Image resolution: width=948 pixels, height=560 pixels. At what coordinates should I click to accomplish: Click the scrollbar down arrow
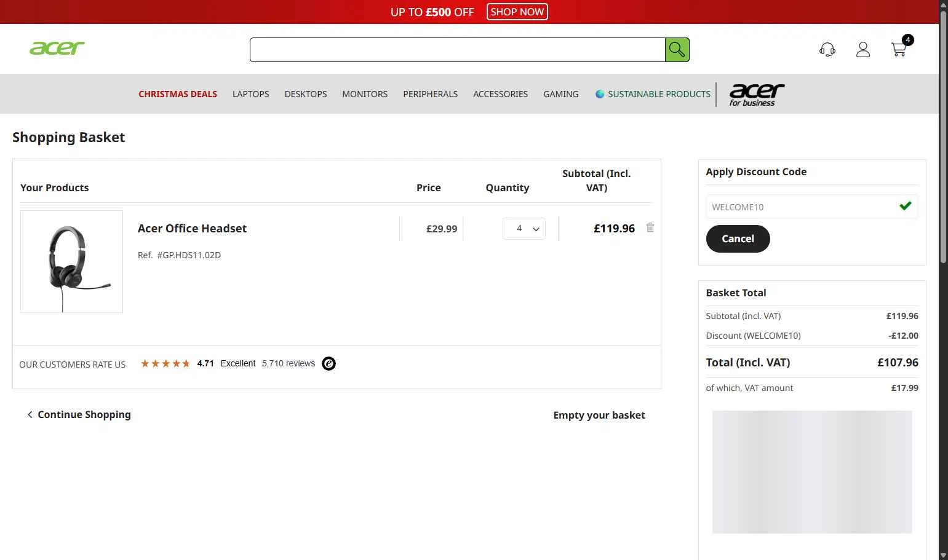(943, 555)
